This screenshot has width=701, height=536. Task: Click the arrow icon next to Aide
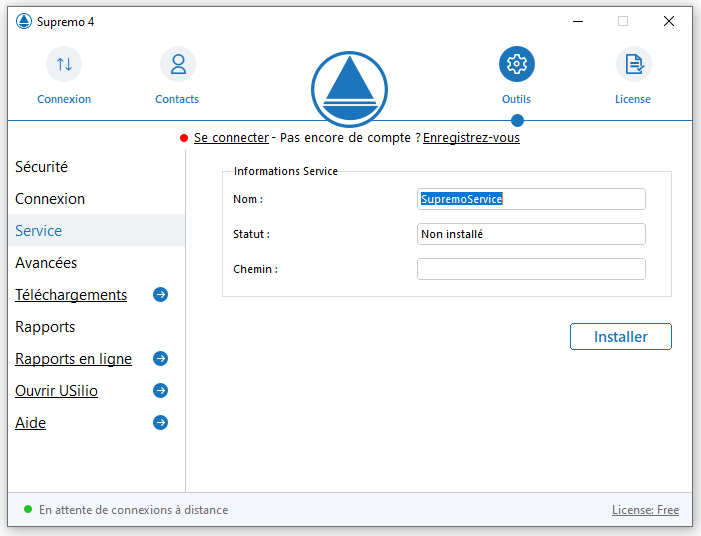tap(160, 422)
